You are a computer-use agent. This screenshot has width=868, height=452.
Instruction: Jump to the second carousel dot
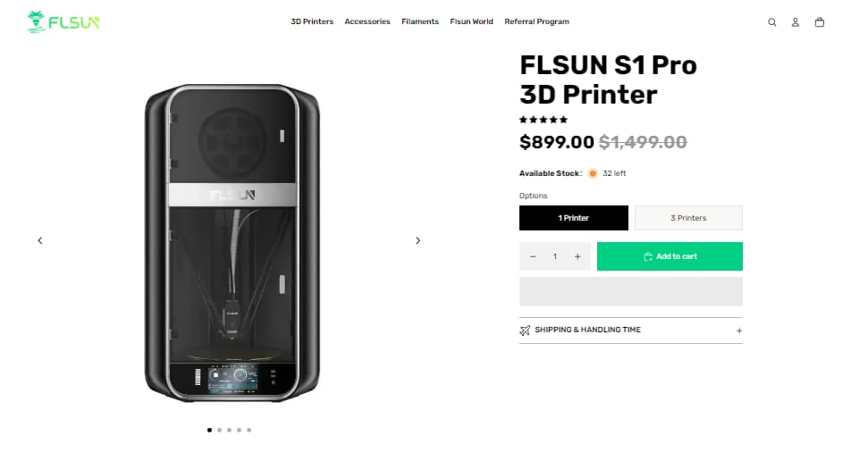[220, 430]
